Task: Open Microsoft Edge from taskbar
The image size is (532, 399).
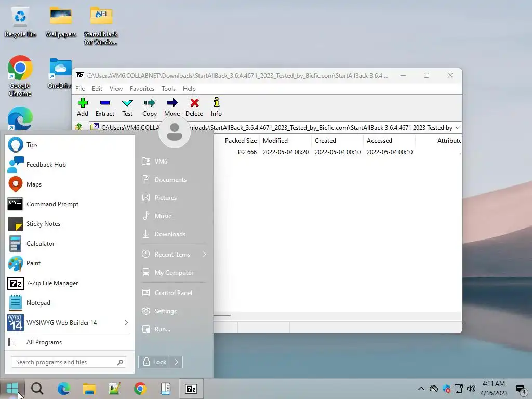Action: point(63,389)
